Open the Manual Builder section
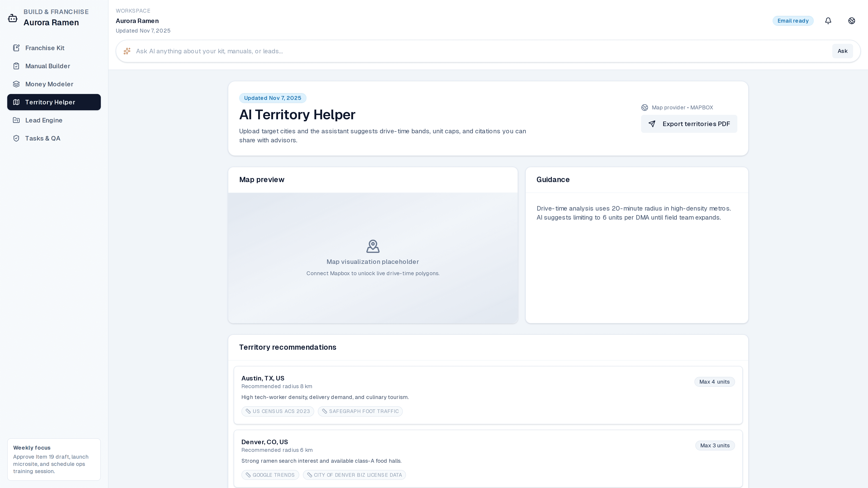The width and height of the screenshot is (868, 488). [47, 66]
